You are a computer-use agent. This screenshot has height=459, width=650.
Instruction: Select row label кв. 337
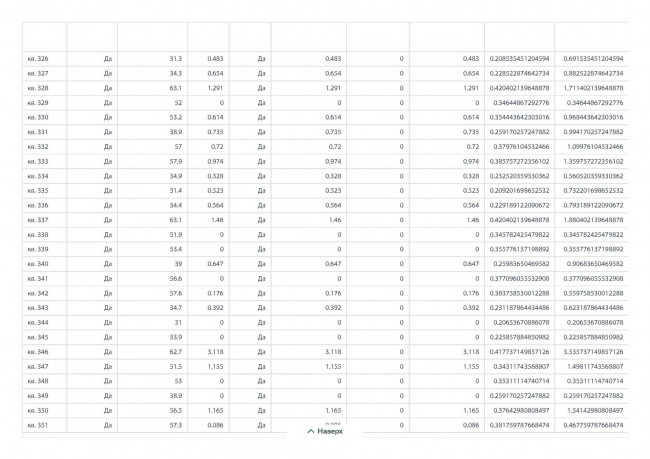(x=38, y=220)
